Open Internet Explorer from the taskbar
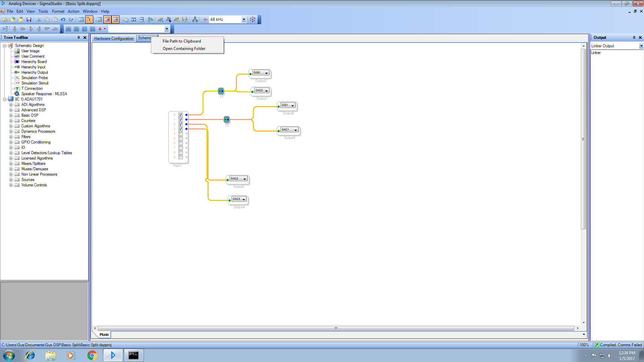Screen dimensions: 644x362 pos(30,355)
